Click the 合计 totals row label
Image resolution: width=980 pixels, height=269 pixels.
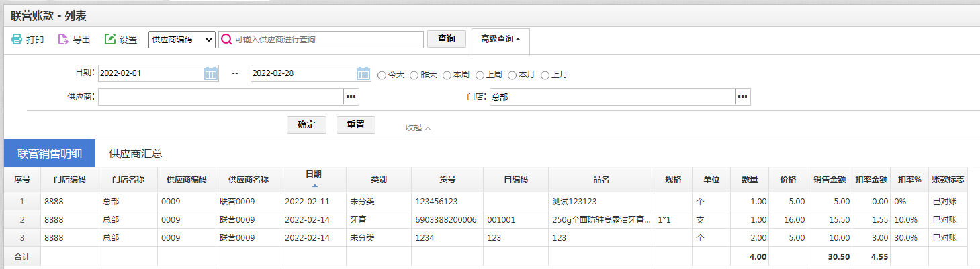(x=22, y=256)
